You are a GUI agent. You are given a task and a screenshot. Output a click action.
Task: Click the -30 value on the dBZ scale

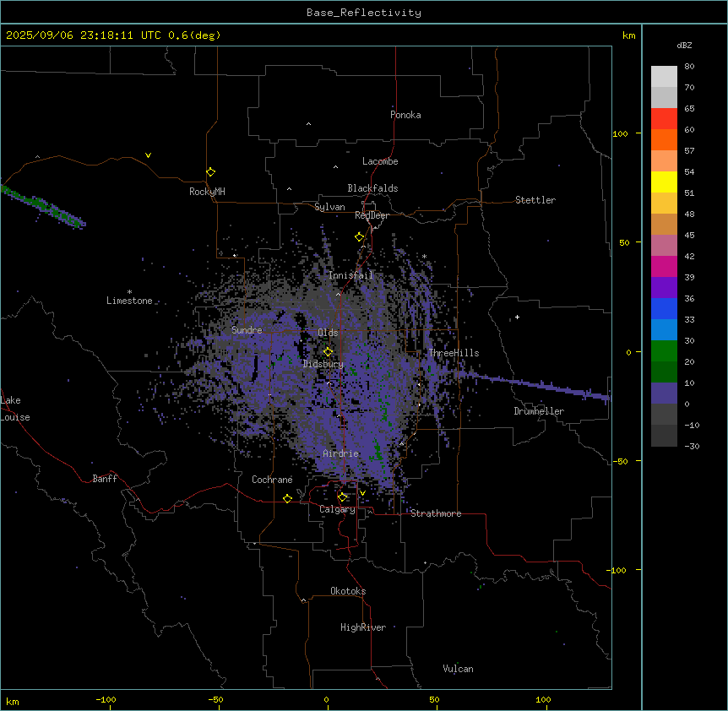click(x=692, y=446)
